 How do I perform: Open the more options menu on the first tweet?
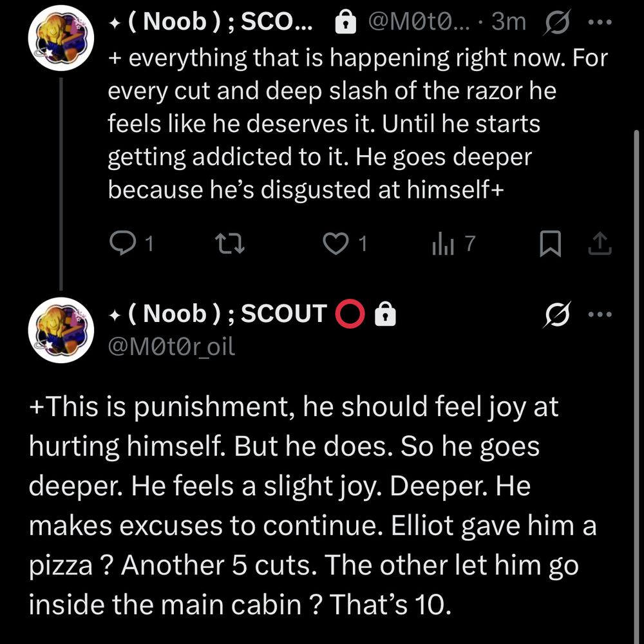point(600,23)
